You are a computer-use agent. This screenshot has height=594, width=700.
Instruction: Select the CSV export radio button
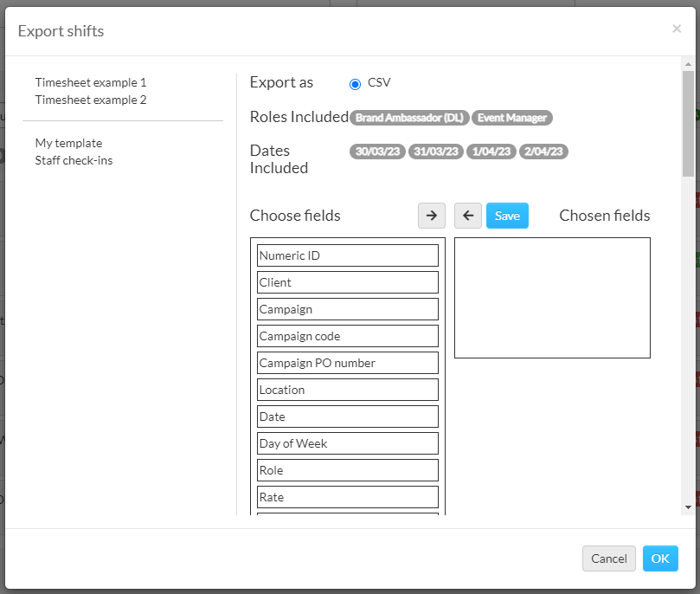tap(355, 84)
